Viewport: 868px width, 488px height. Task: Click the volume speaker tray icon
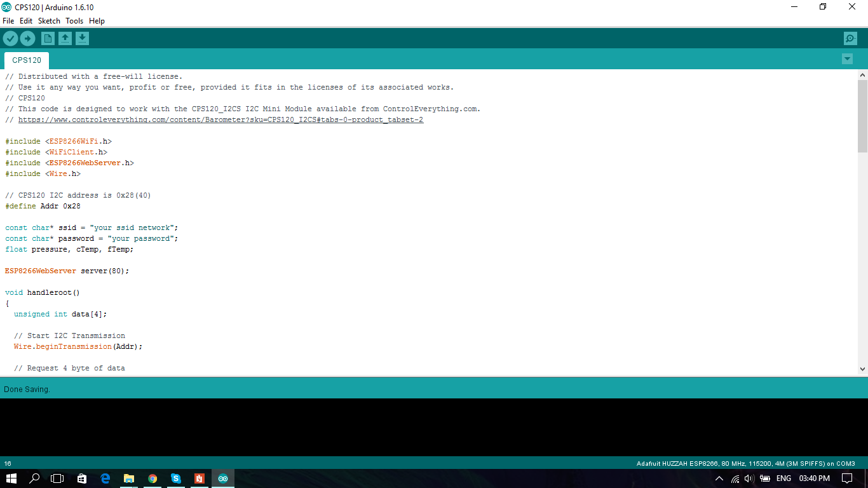749,478
